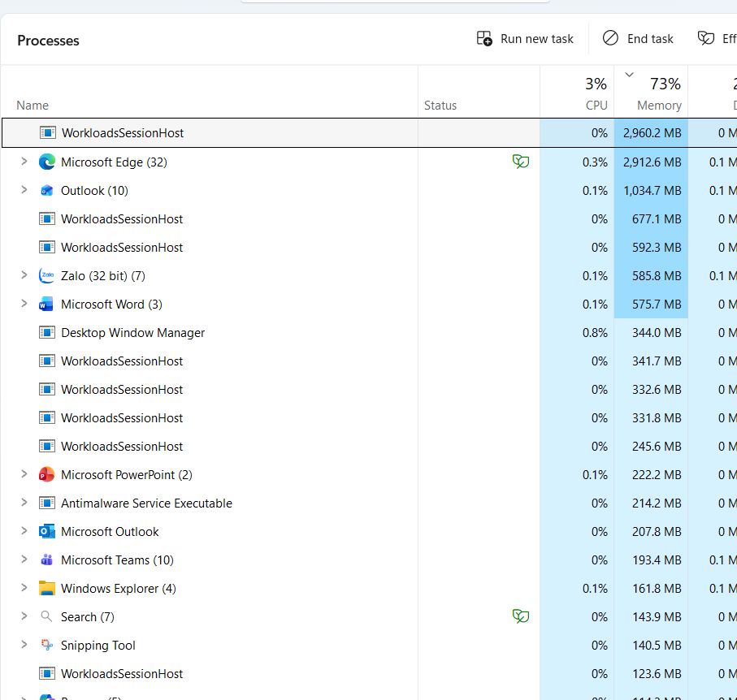Click the Microsoft Outlook icon
The height and width of the screenshot is (700, 737).
pyautogui.click(x=47, y=531)
